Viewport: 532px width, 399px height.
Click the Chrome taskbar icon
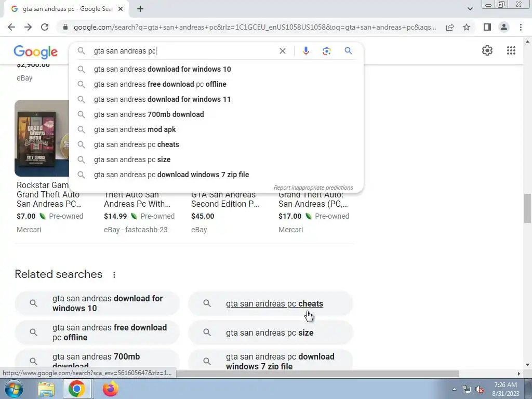click(77, 389)
